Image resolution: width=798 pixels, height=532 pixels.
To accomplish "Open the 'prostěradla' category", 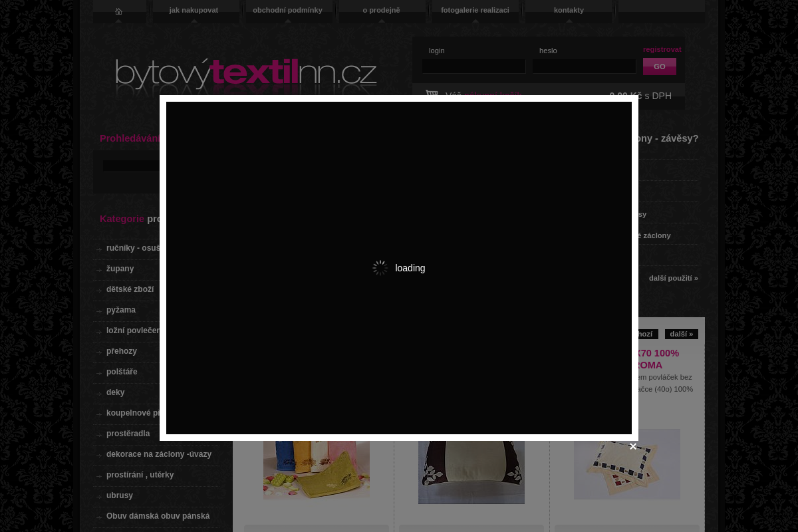I will pyautogui.click(x=128, y=434).
